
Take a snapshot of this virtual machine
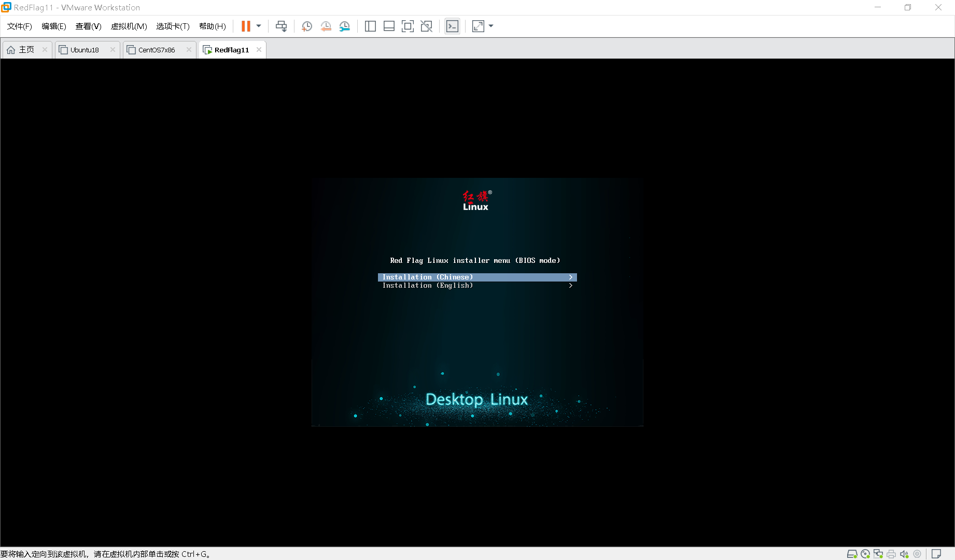[x=307, y=26]
